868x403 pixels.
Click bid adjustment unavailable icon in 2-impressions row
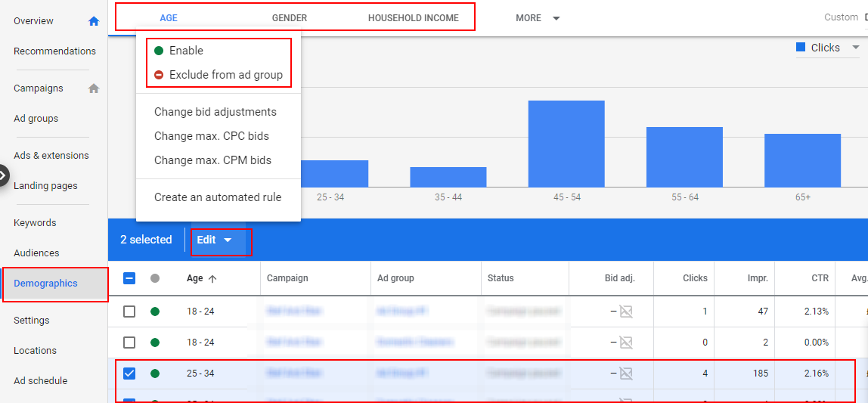pos(625,343)
